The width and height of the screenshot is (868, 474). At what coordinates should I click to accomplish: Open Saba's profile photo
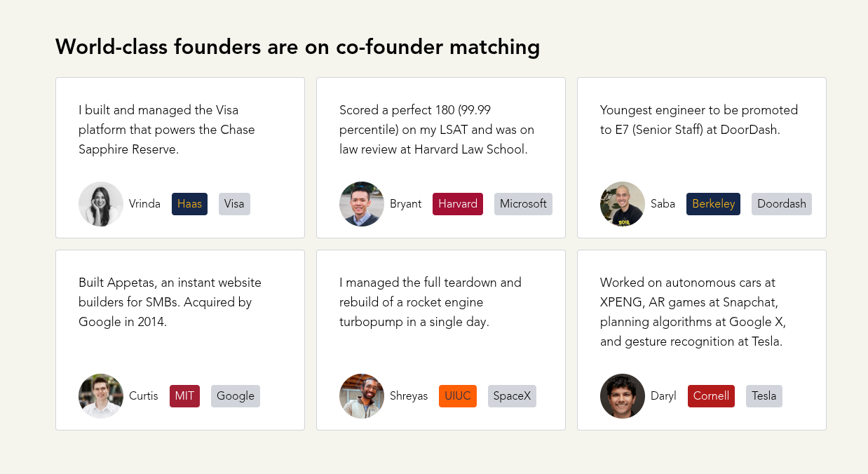(x=622, y=203)
